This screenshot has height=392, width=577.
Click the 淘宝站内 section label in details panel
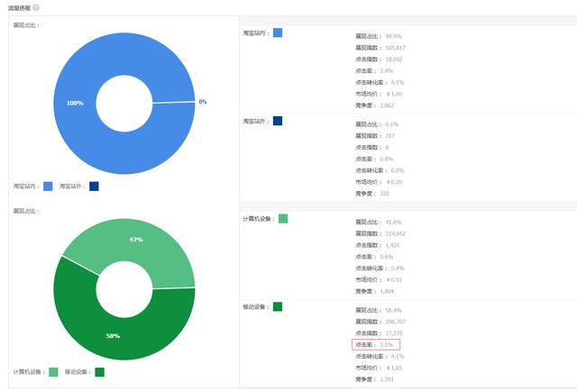point(256,33)
